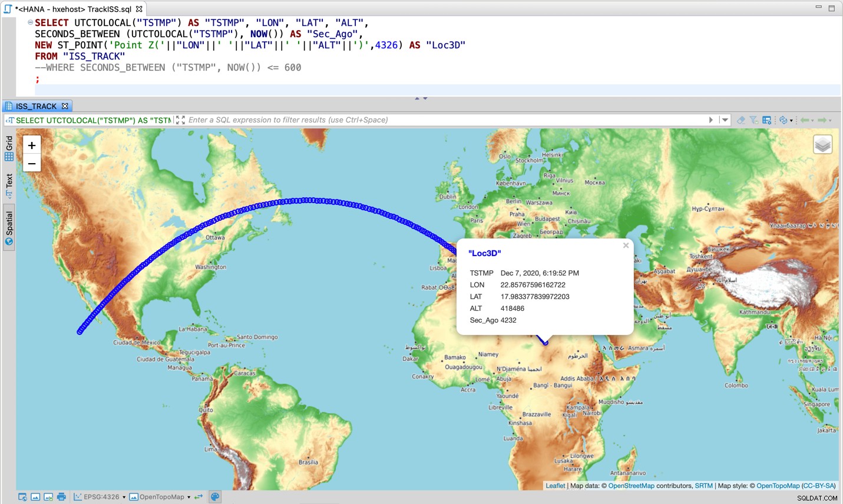Zoom in on the map

click(x=32, y=145)
